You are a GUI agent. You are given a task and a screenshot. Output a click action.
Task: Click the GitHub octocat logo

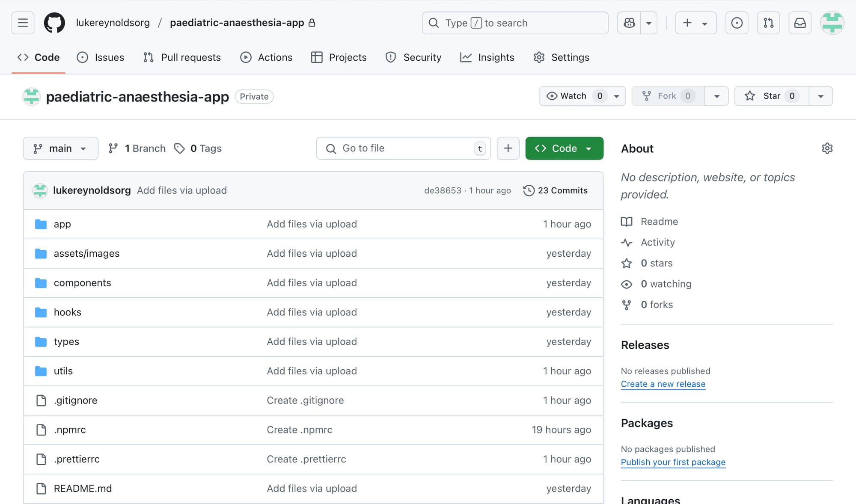[54, 23]
